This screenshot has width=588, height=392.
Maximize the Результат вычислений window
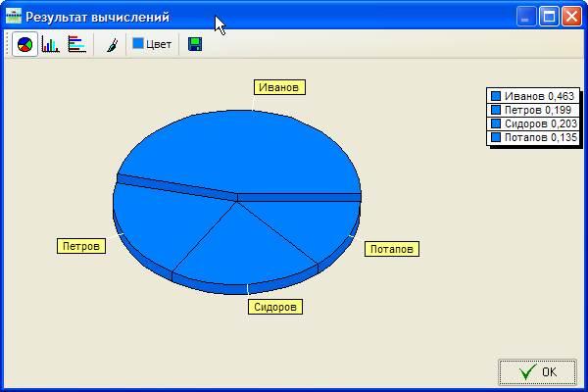click(x=549, y=17)
